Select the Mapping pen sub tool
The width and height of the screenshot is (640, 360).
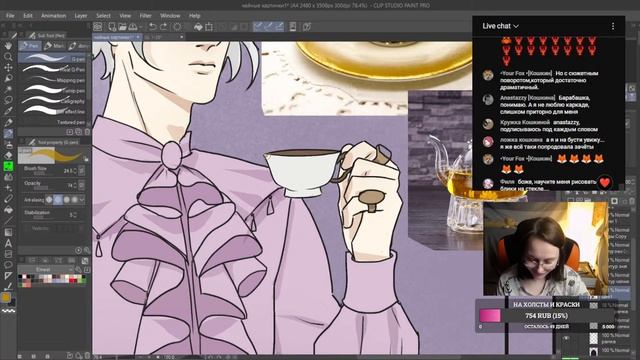pos(53,80)
